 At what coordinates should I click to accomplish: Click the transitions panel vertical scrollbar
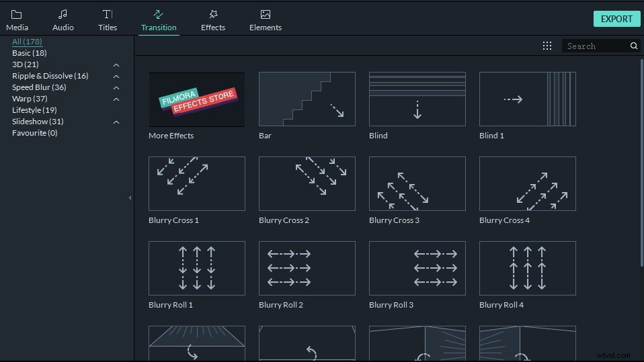[641, 163]
